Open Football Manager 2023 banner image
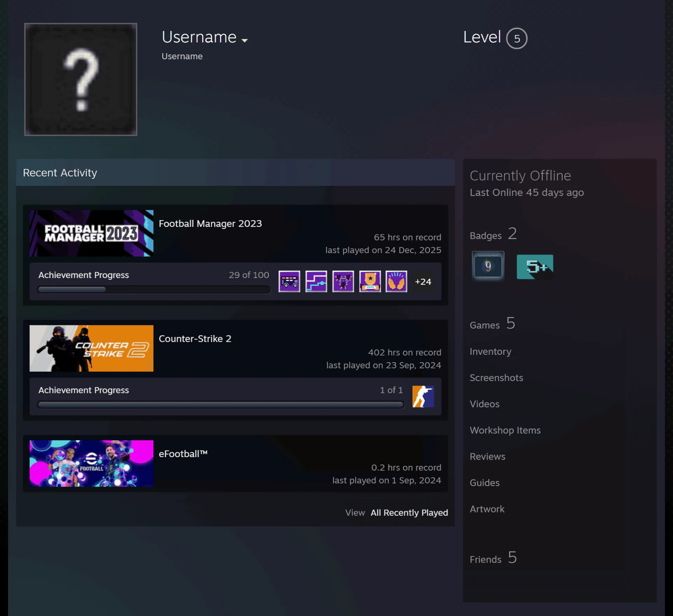 [x=91, y=233]
